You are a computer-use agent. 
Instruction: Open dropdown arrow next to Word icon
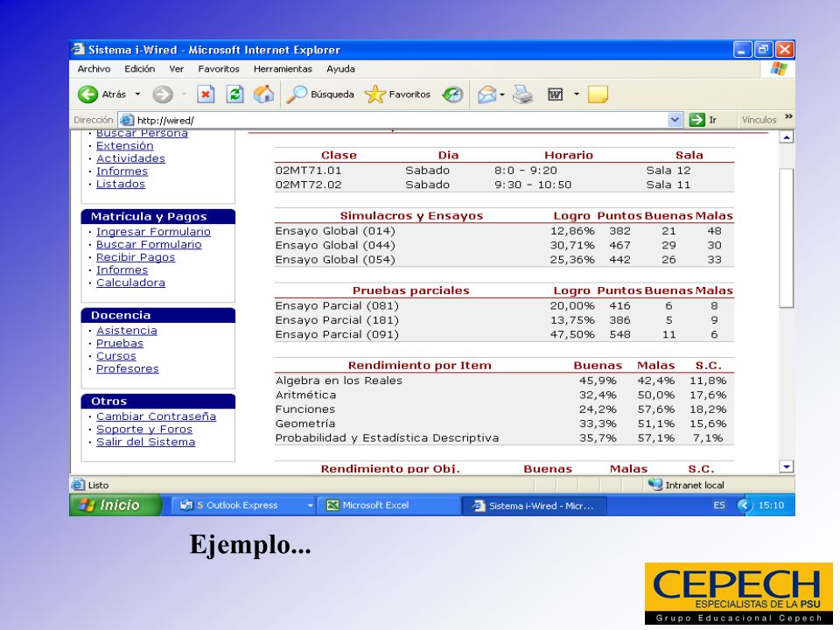point(577,94)
